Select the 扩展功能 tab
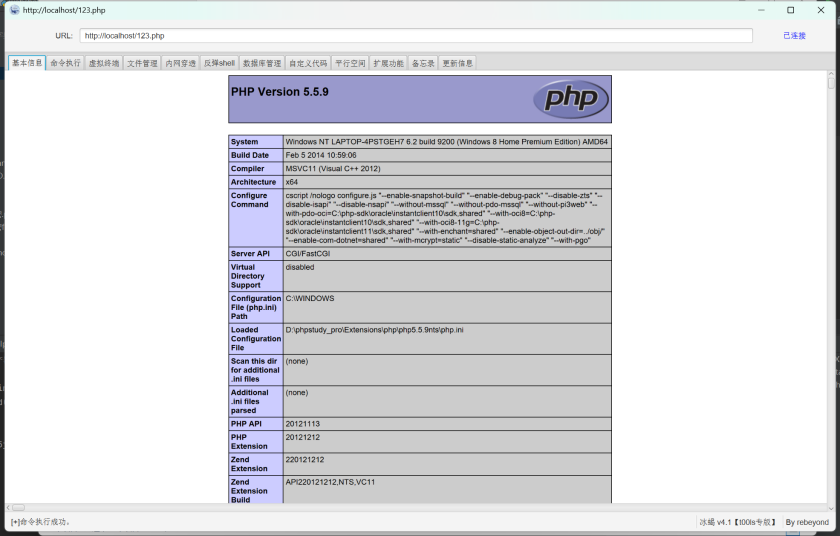The height and width of the screenshot is (536, 840). coord(388,63)
